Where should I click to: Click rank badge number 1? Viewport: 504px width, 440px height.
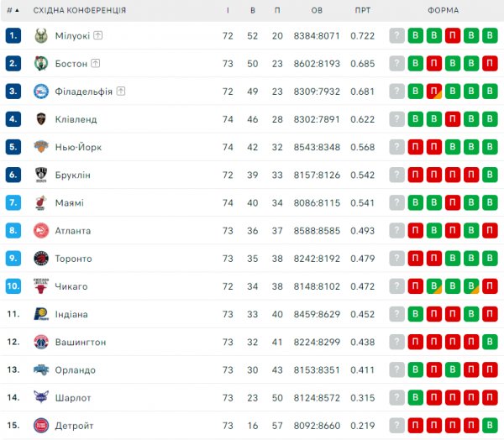pyautogui.click(x=13, y=36)
